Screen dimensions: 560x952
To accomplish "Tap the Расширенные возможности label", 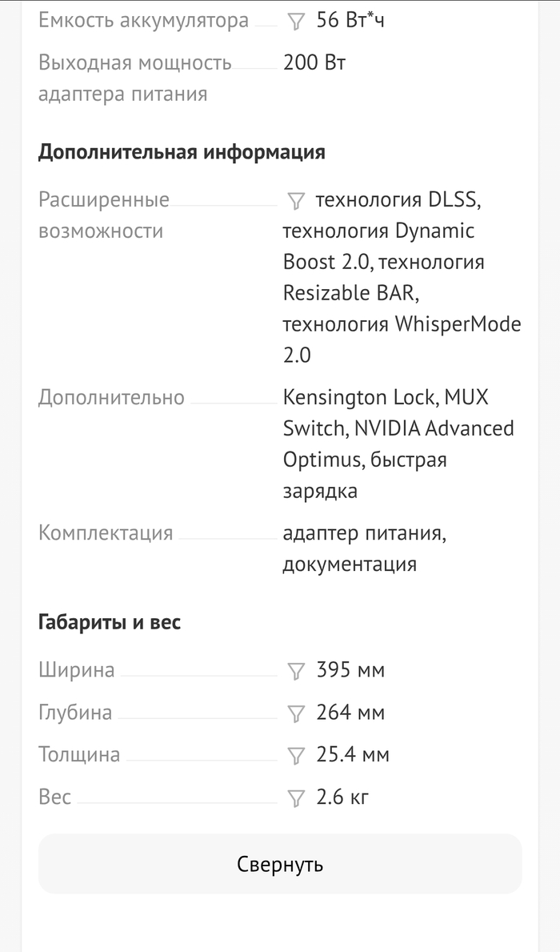I will pyautogui.click(x=103, y=215).
